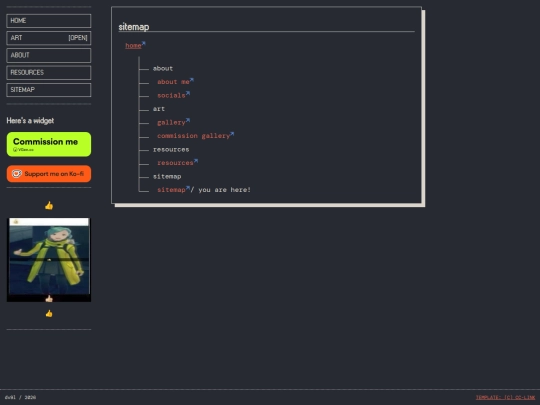Viewport: 540px width, 405px height.
Task: Click the 'you are here!' text
Action: [x=225, y=190]
